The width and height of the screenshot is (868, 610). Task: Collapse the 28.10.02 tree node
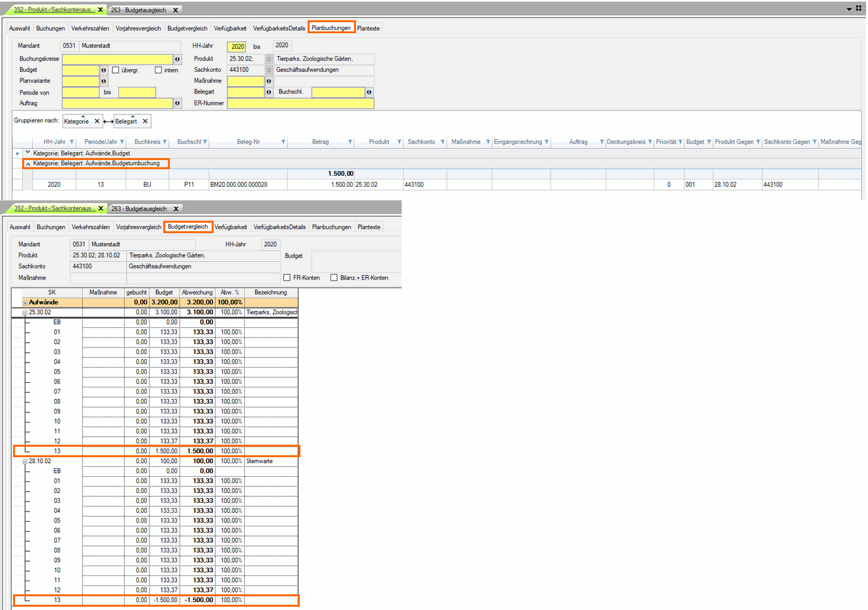25,461
